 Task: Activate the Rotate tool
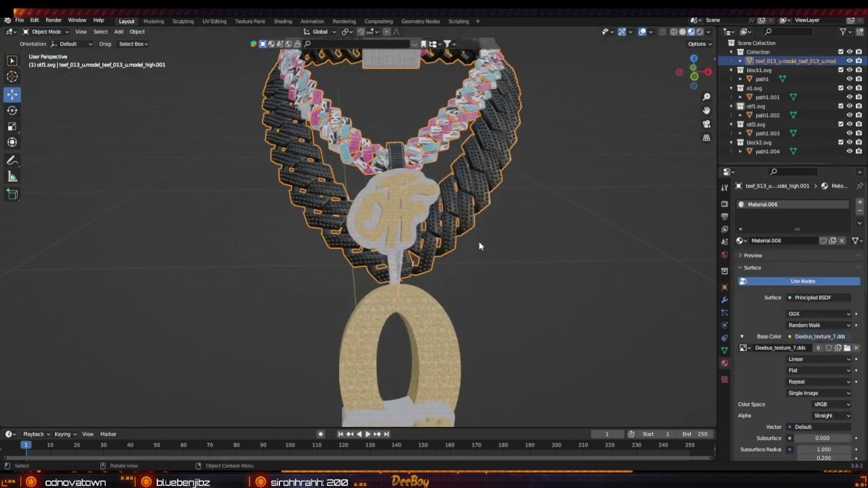click(12, 110)
